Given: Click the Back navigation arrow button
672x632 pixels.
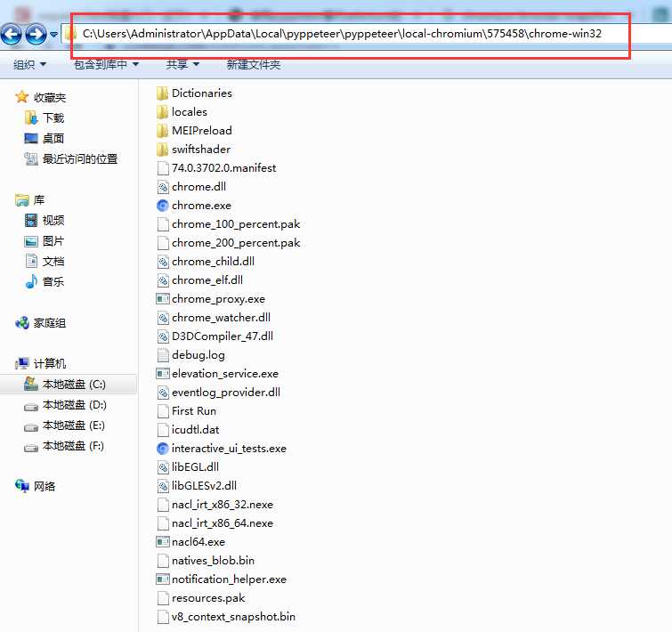Looking at the screenshot, I should [12, 35].
